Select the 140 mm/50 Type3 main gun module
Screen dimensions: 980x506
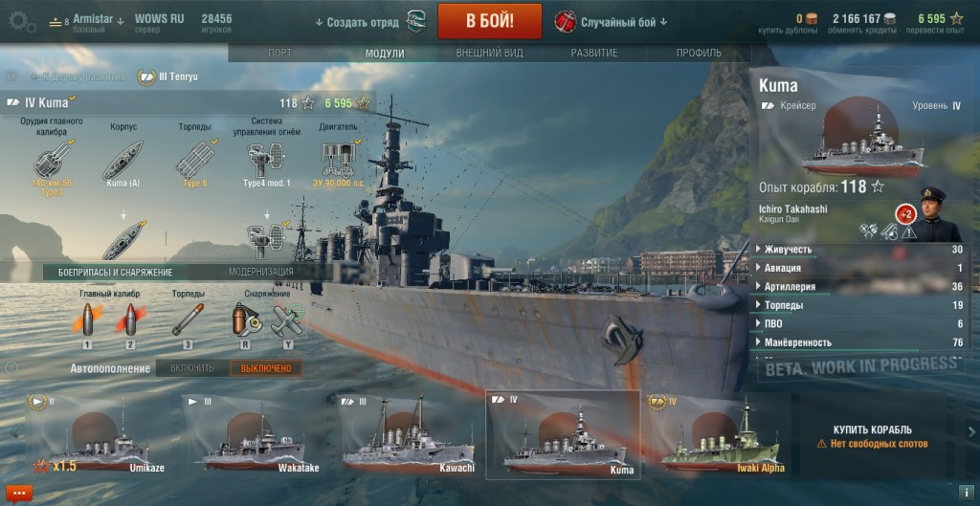pos(52,160)
